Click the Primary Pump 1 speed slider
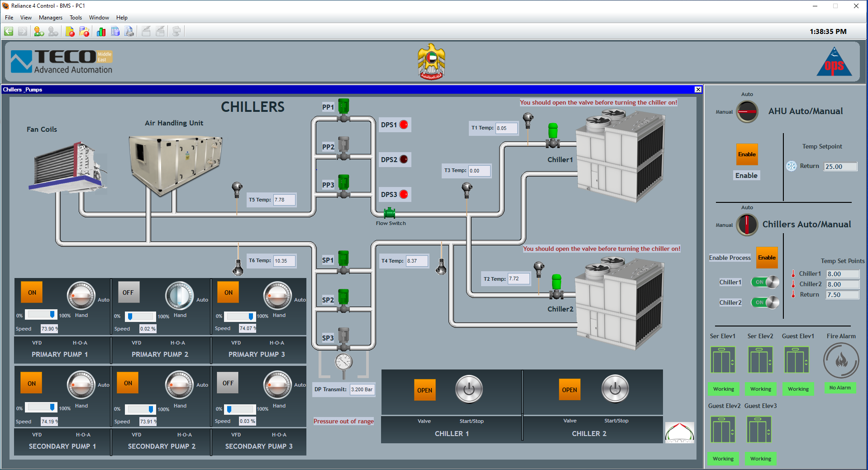The height and width of the screenshot is (470, 868). pyautogui.click(x=41, y=315)
